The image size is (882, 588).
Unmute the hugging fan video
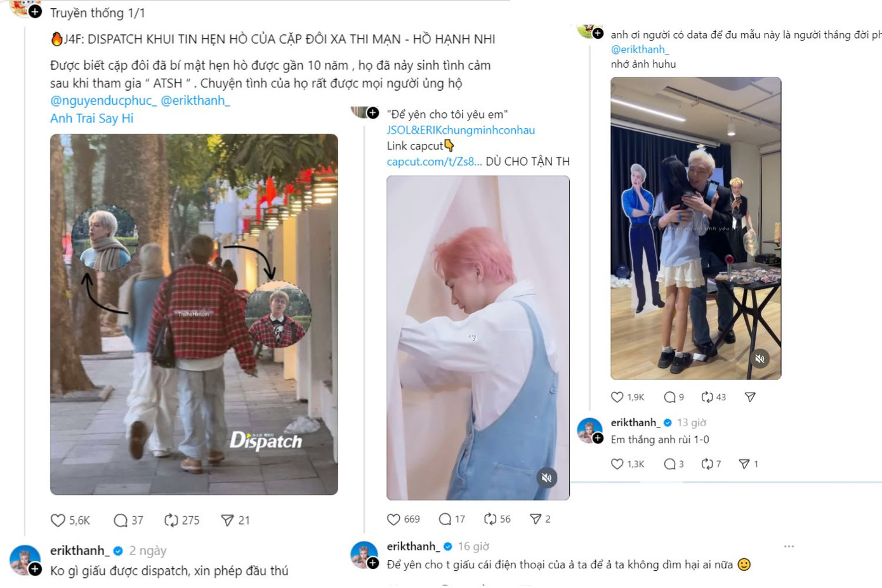760,358
